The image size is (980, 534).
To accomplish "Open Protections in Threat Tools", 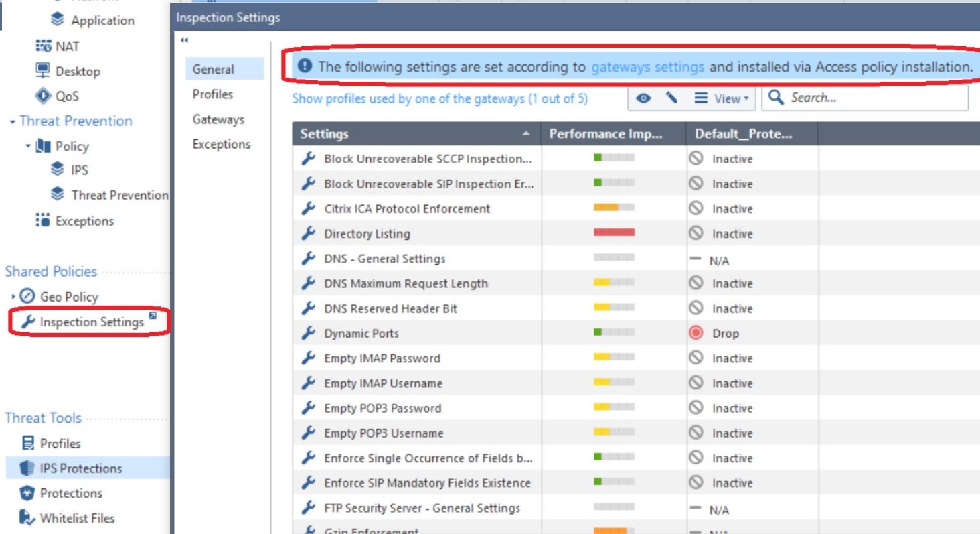I will tap(70, 493).
